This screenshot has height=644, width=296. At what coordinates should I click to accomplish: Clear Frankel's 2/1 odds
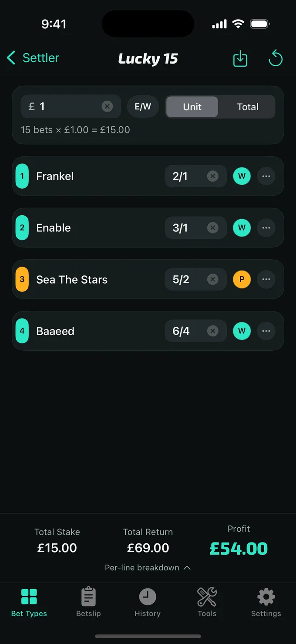click(x=212, y=176)
